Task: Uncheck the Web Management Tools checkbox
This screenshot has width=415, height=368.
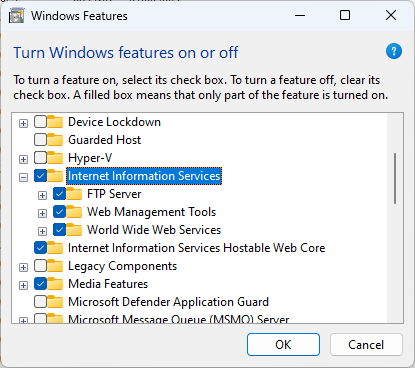Action: point(59,212)
